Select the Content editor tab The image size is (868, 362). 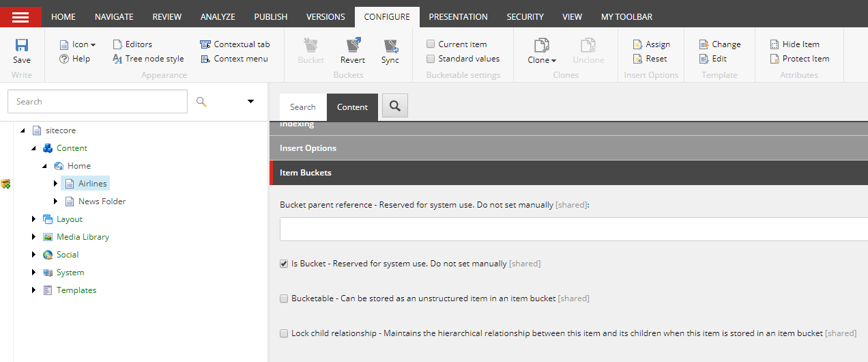click(352, 107)
